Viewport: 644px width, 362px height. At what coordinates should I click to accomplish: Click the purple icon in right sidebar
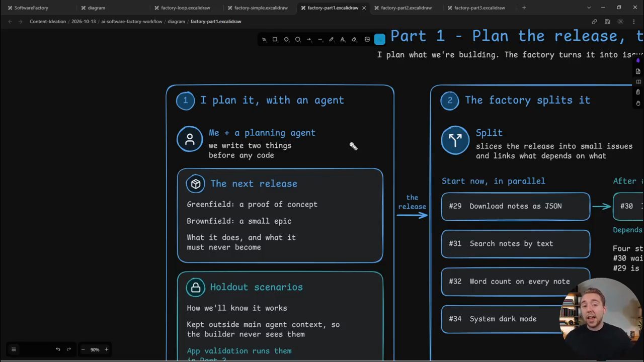tap(638, 61)
